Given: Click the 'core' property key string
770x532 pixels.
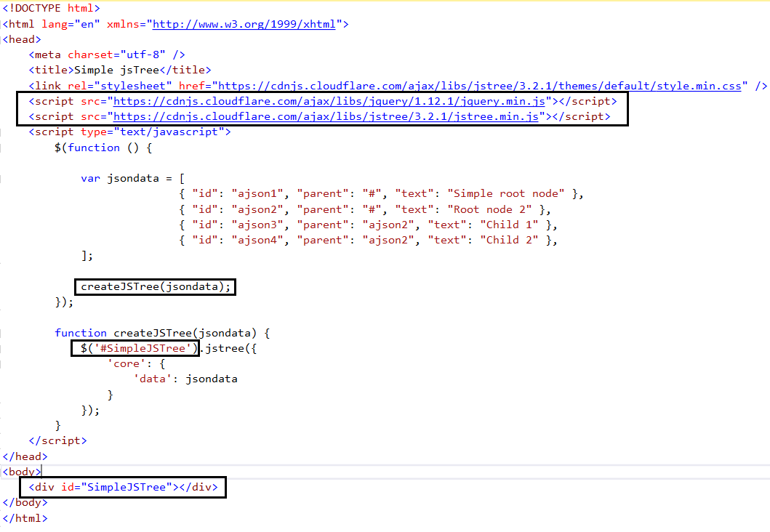Looking at the screenshot, I should pyautogui.click(x=127, y=363).
